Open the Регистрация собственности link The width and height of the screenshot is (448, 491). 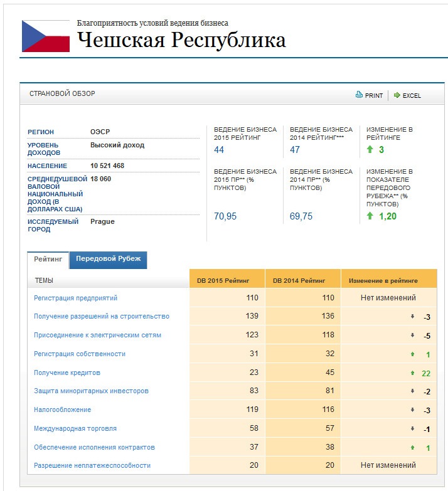pos(80,354)
